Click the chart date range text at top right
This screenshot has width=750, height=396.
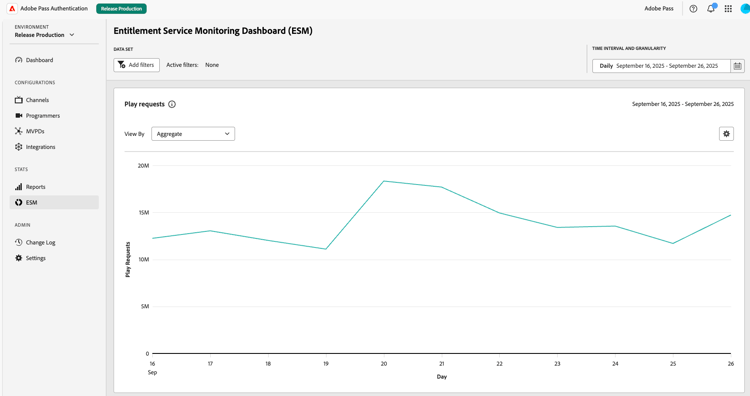tap(683, 104)
